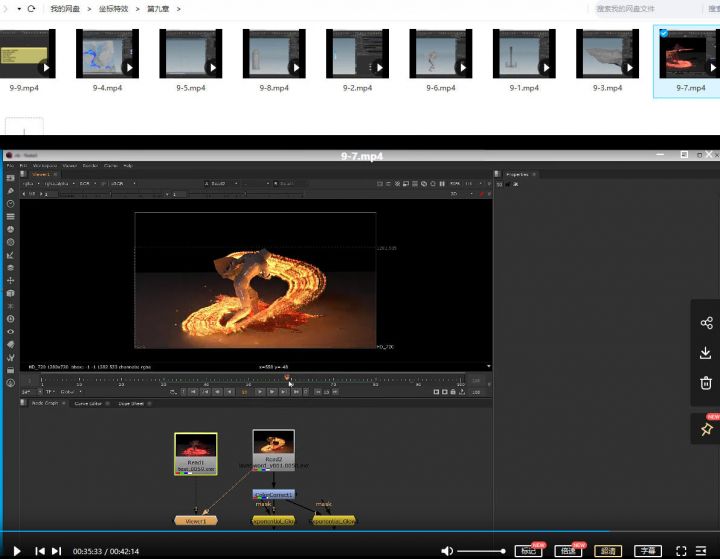Click the Nuke Filter nodes toolbar icon
720x559 pixels.
11,242
